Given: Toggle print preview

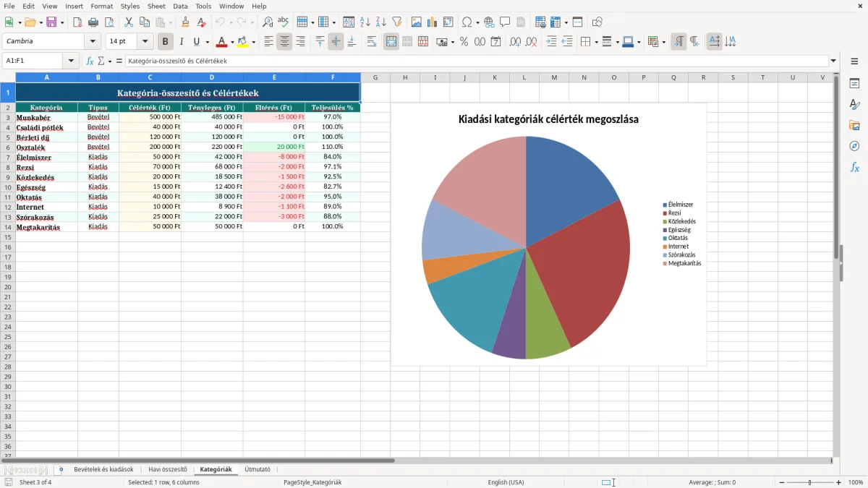Looking at the screenshot, I should [109, 22].
